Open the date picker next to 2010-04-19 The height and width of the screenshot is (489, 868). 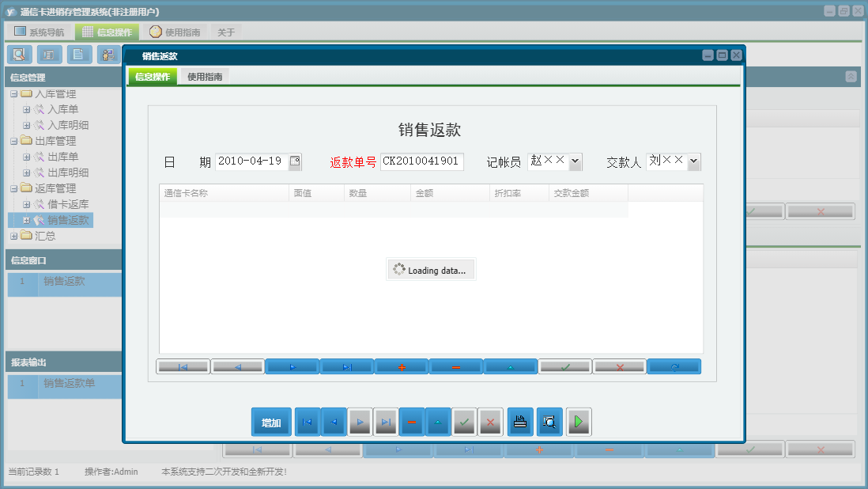pyautogui.click(x=296, y=161)
